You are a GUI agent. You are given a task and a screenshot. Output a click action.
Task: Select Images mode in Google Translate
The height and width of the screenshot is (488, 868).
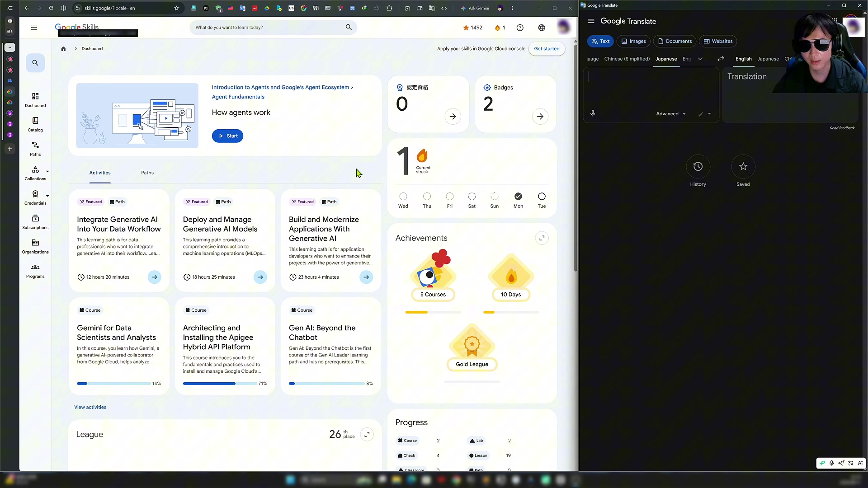coord(633,41)
